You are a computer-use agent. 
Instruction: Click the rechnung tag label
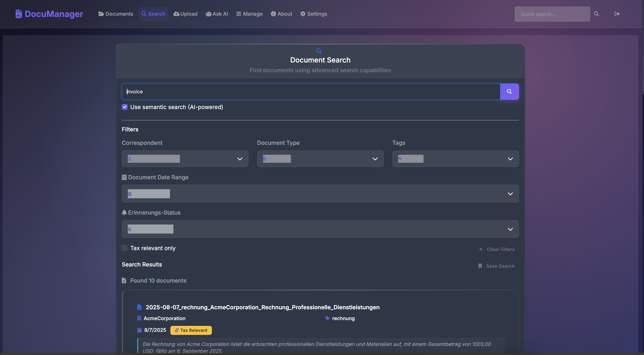coord(343,318)
